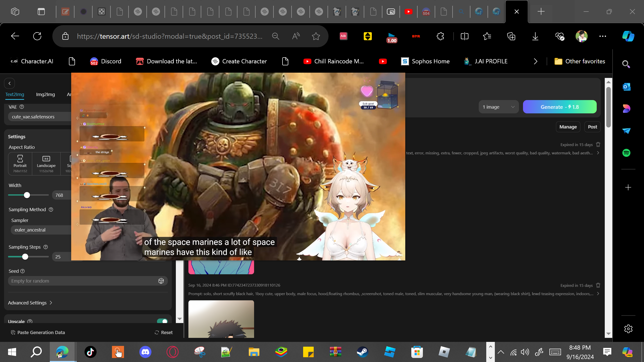
Task: Open Other favorites folder
Action: (x=580, y=61)
